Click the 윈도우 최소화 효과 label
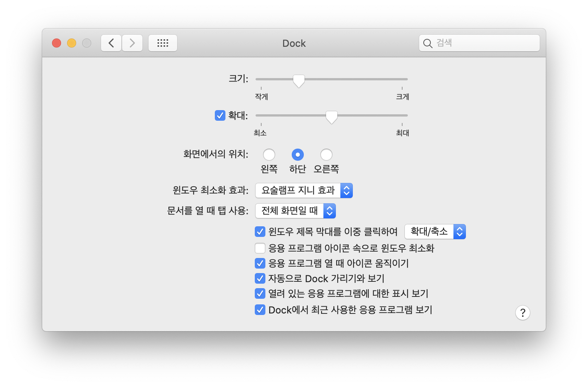 [210, 190]
